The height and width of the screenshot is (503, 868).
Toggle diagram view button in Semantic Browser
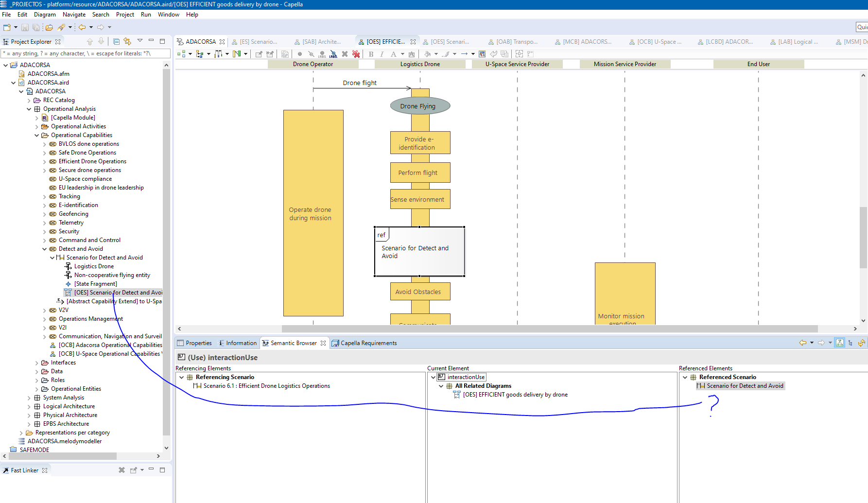[840, 343]
